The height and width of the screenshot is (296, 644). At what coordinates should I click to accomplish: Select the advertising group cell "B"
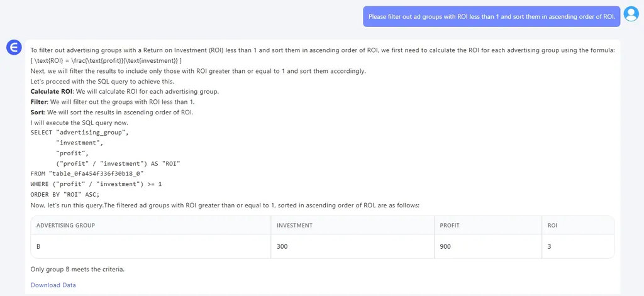coord(39,246)
